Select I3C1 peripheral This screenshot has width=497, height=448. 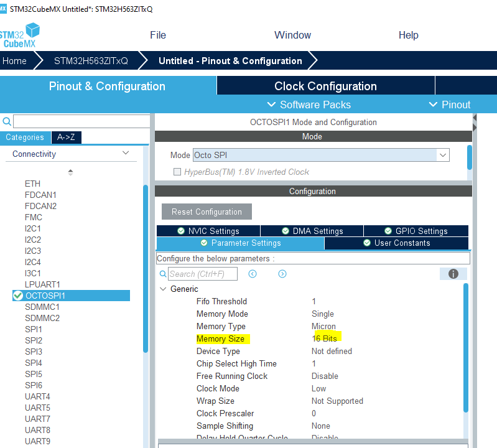pos(32,273)
